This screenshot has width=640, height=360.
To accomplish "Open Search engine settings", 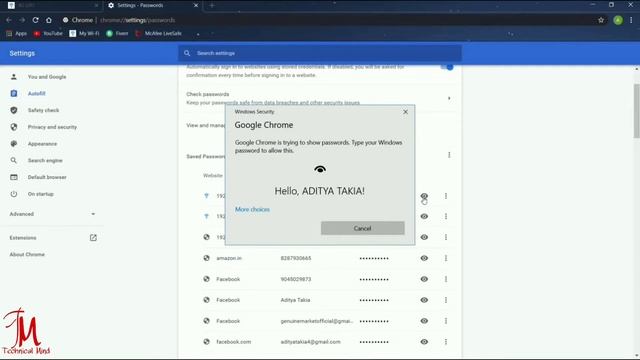I will [45, 160].
